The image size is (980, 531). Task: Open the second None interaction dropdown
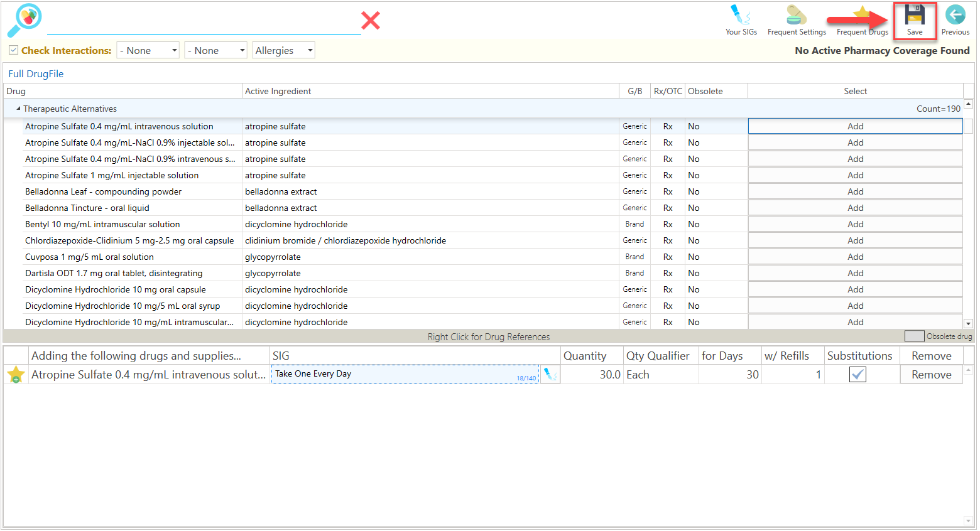coord(215,50)
